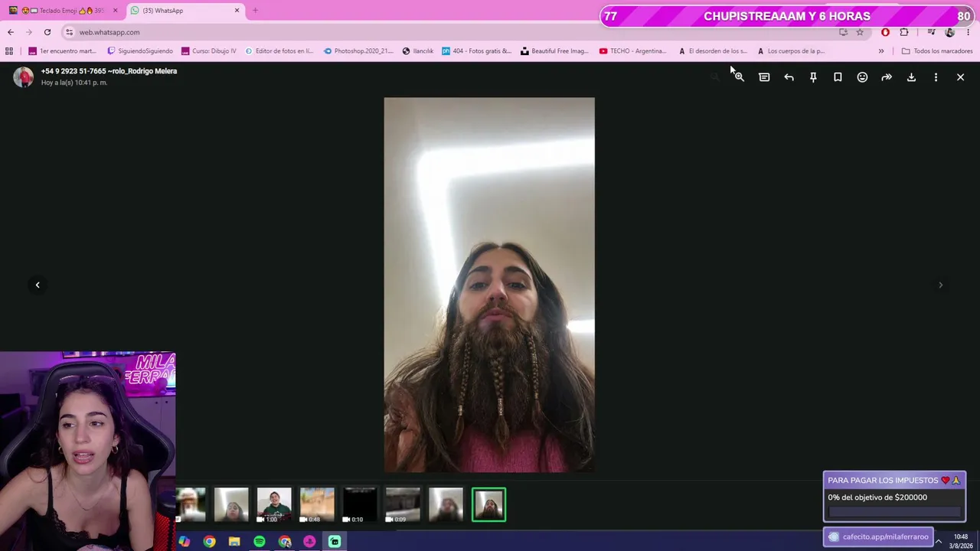
Task: Open the three-dot more options menu in viewer
Action: (x=936, y=77)
